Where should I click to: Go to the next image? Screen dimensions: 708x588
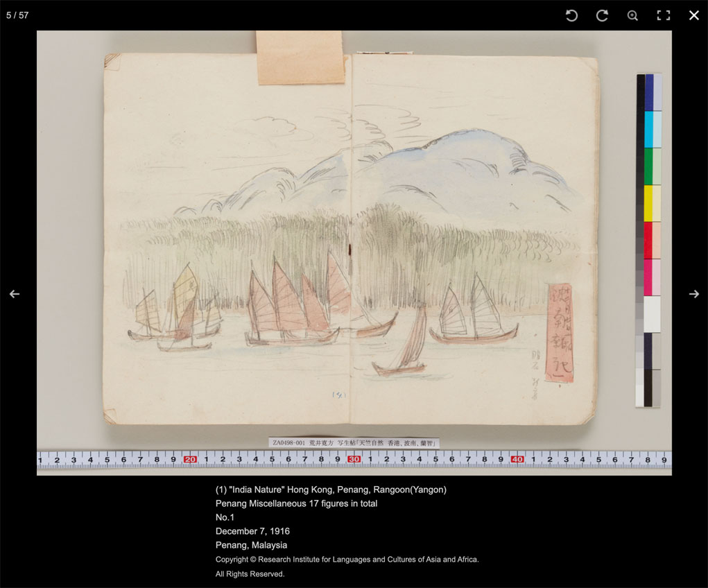coord(694,294)
